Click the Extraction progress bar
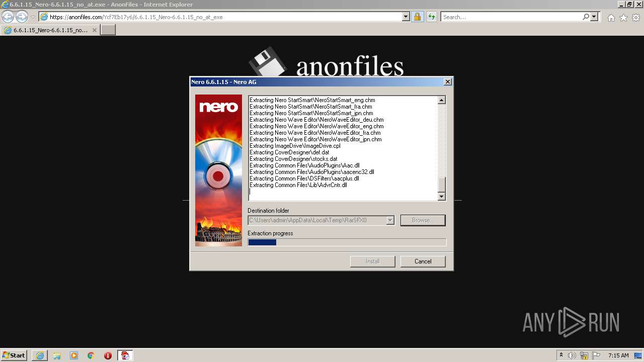This screenshot has height=362, width=644. [347, 242]
